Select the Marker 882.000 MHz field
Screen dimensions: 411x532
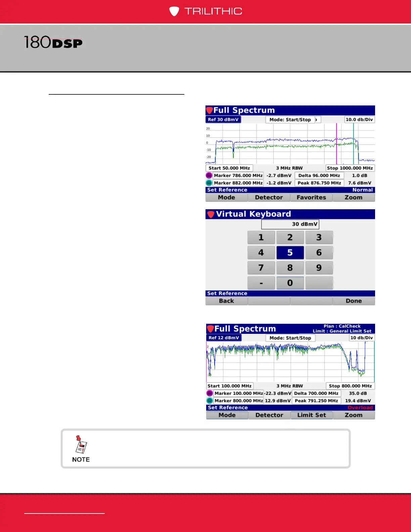click(238, 183)
